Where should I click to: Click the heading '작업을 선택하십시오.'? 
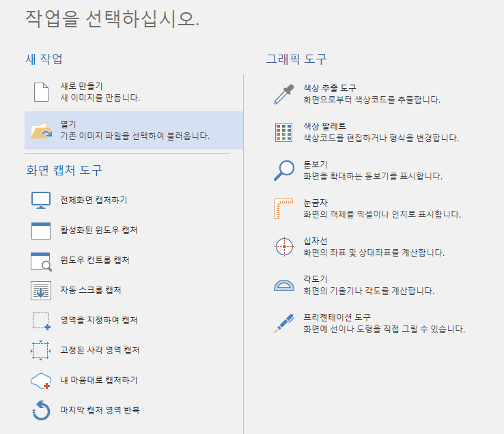[112, 18]
